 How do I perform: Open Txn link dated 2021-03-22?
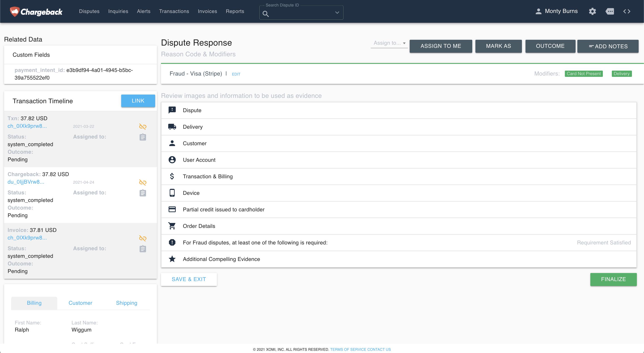[x=27, y=126]
